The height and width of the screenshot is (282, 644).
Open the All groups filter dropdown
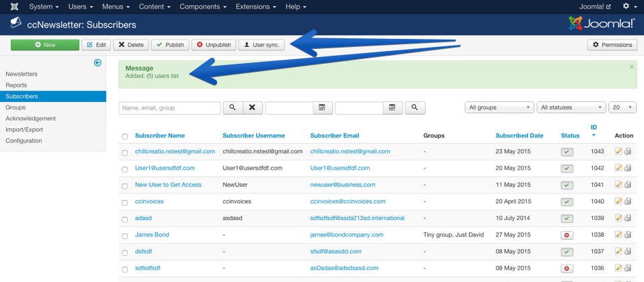(499, 107)
